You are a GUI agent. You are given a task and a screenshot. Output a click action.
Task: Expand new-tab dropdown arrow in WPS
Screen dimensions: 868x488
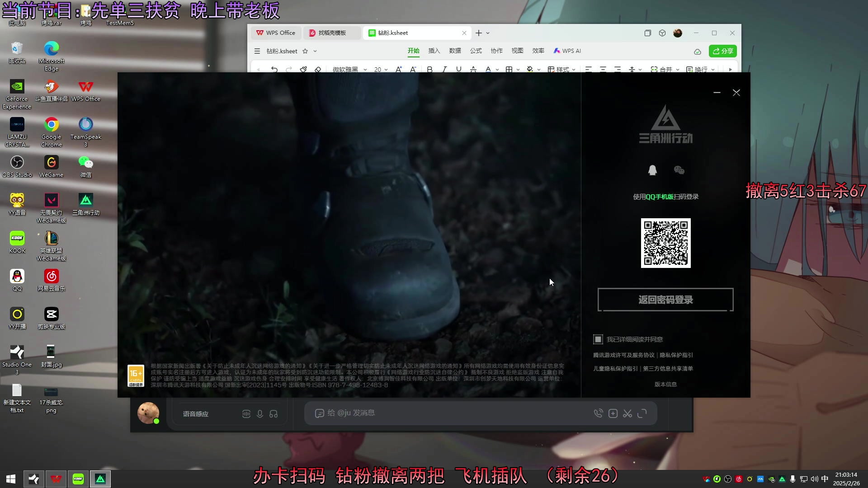click(x=488, y=33)
